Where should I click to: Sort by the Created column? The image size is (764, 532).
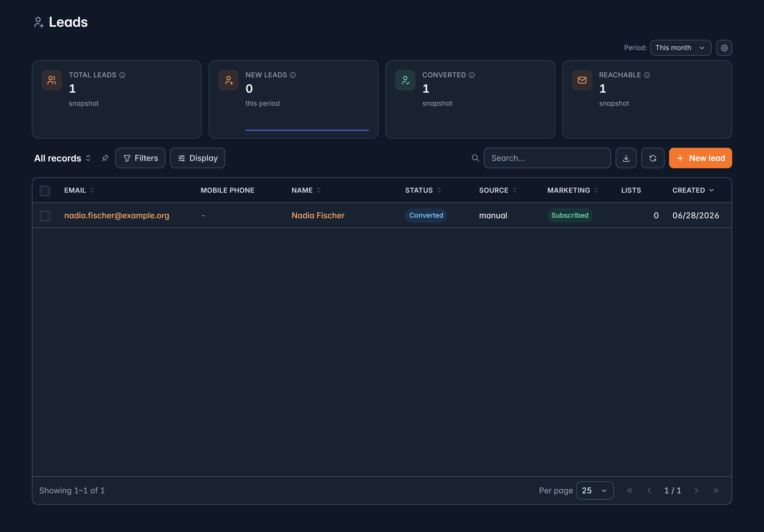pos(693,190)
